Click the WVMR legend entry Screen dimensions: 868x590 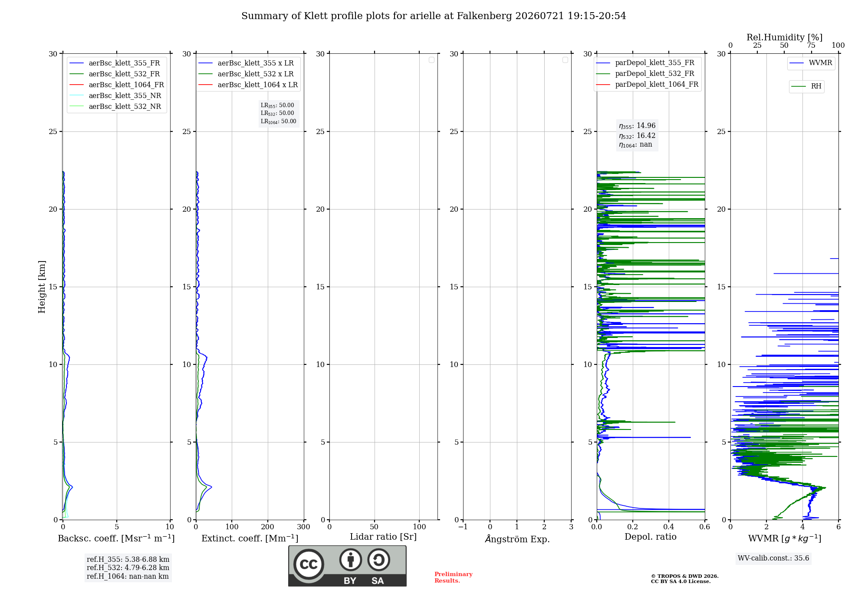point(811,63)
